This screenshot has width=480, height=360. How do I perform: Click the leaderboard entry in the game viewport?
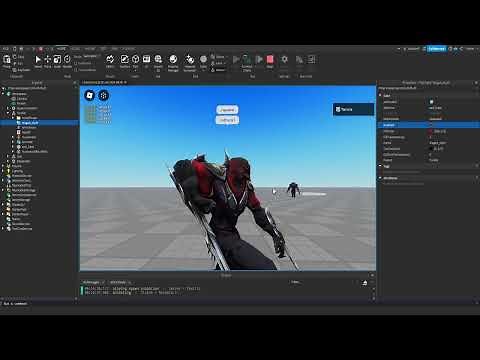[353, 109]
